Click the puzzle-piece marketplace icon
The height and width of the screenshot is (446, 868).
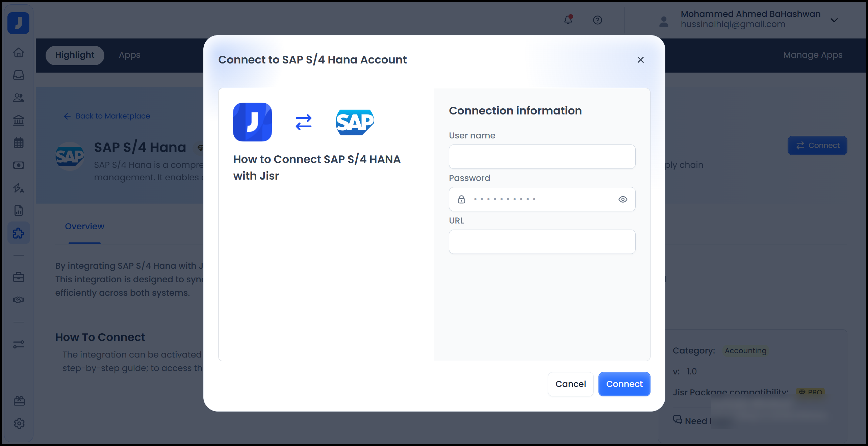[x=19, y=233]
